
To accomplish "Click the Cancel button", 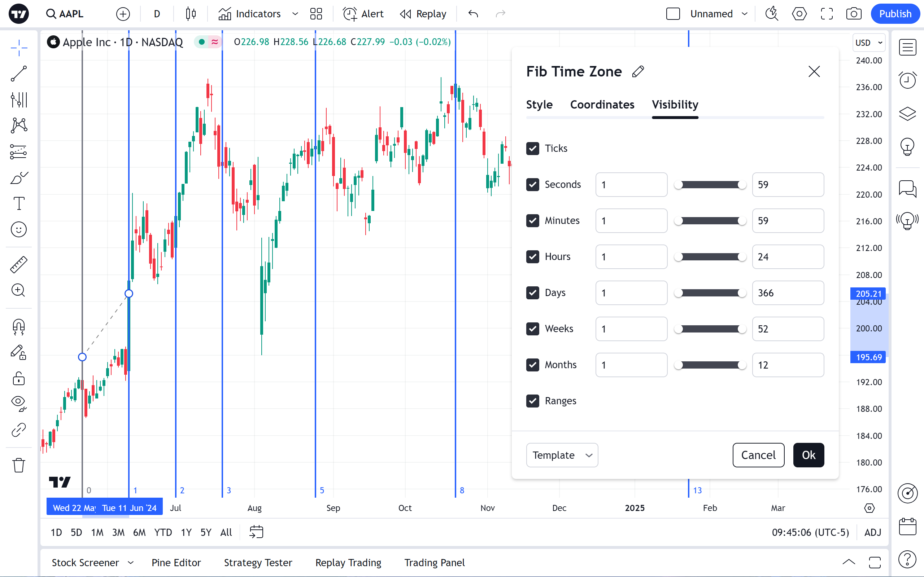I will [x=758, y=455].
